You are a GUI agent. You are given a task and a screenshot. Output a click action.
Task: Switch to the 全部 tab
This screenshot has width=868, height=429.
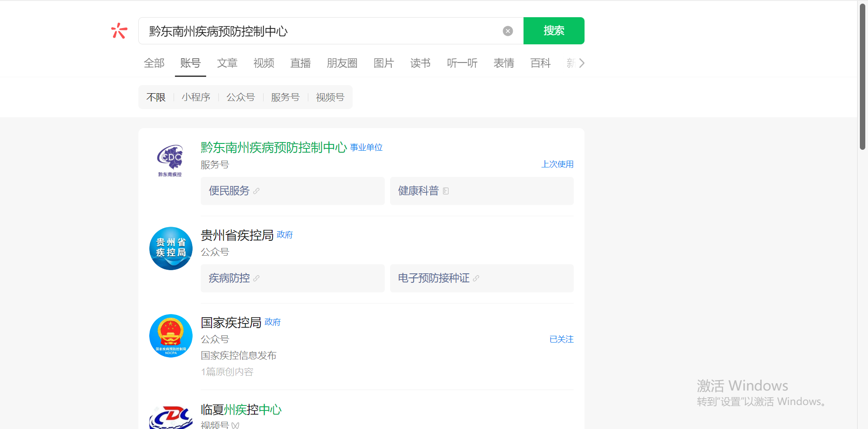click(154, 63)
